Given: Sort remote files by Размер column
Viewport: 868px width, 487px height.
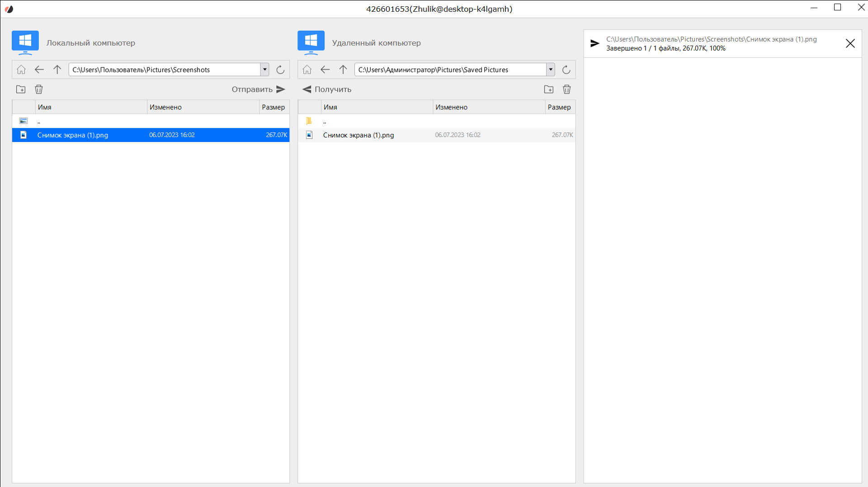Looking at the screenshot, I should pyautogui.click(x=559, y=107).
